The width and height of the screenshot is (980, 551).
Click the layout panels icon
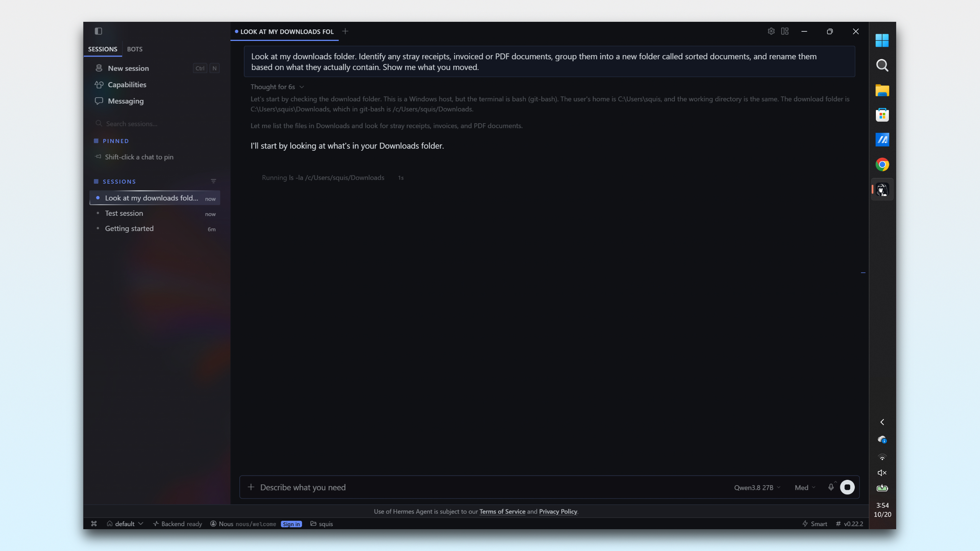(785, 31)
